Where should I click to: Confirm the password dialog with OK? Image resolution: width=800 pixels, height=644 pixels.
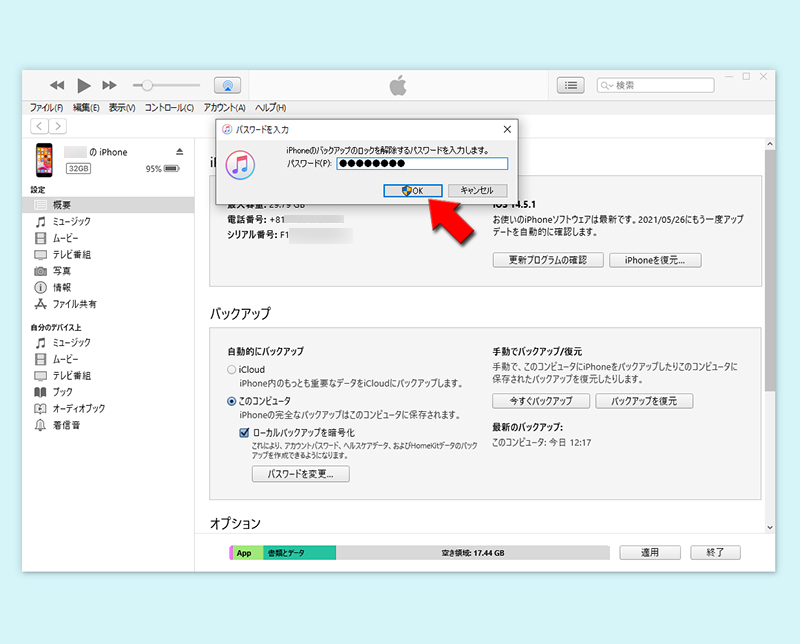pos(412,189)
